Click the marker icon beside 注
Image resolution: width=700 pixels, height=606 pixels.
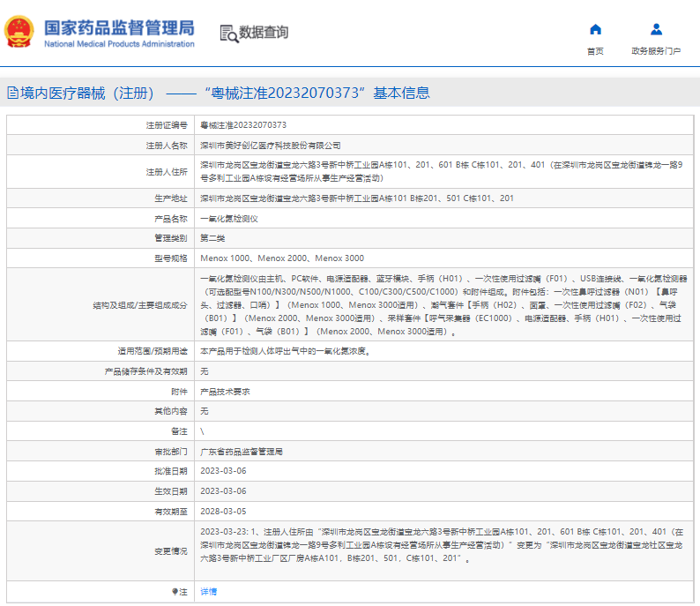[175, 592]
